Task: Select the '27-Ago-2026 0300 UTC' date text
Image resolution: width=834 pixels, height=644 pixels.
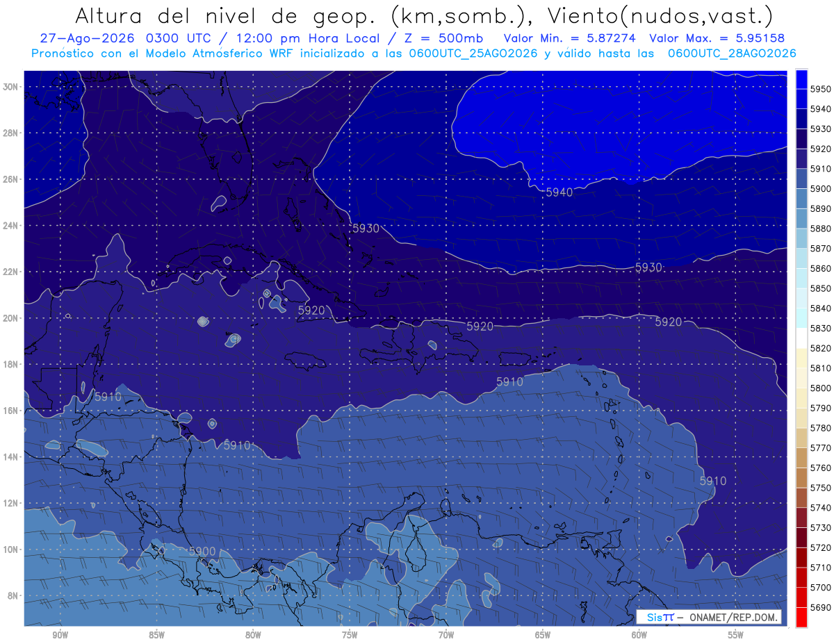Action: (125, 38)
